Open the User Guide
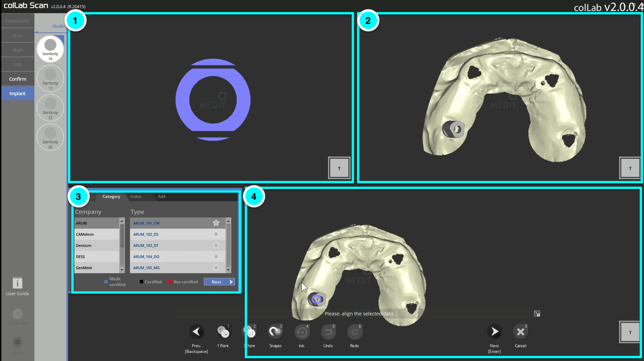Viewport: 644px width, 361px height. (x=17, y=286)
